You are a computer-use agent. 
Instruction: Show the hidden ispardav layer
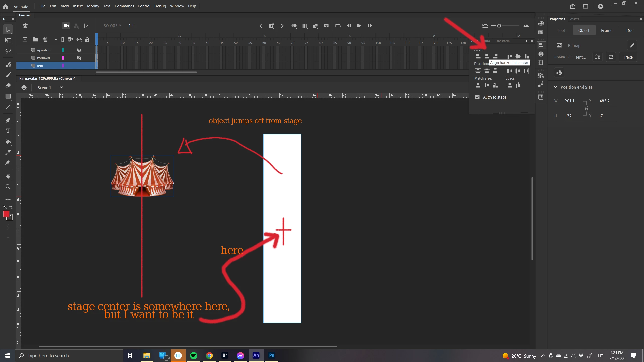click(x=79, y=50)
